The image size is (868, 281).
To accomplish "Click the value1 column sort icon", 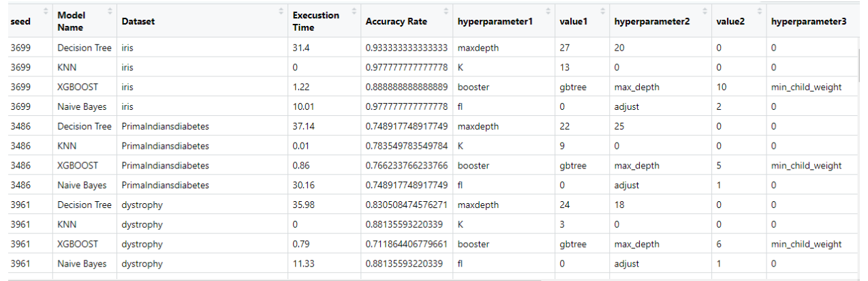I will coord(602,11).
